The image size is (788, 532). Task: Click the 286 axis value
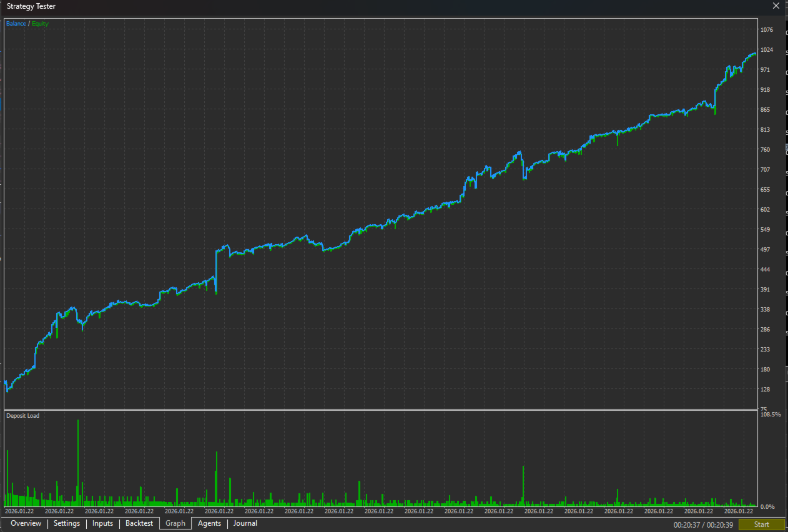pos(766,330)
